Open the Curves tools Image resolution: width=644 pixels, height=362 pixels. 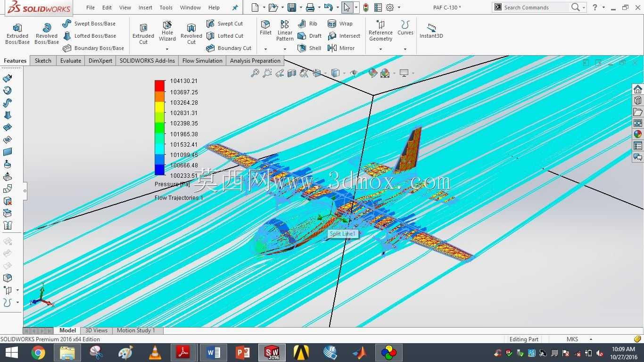405,28
